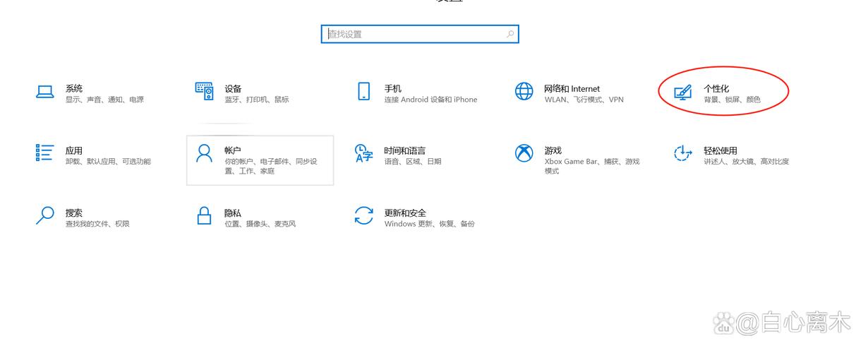Click the search magnifier in 查找设置 box

tap(510, 34)
